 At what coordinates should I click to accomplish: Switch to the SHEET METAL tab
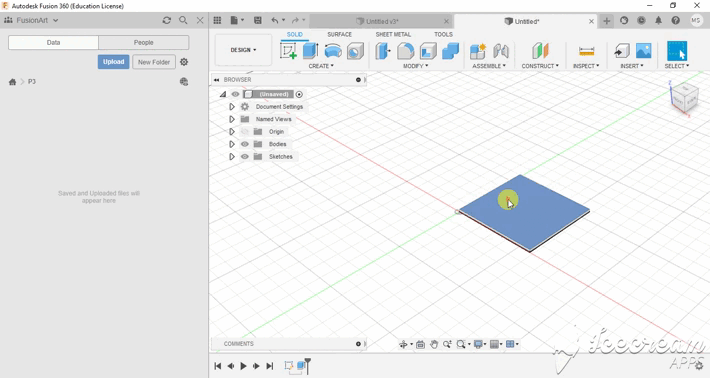coord(393,34)
